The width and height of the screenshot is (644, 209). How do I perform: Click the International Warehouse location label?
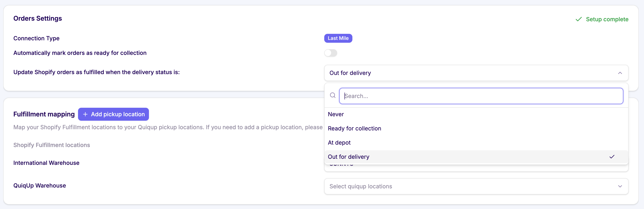pos(46,163)
